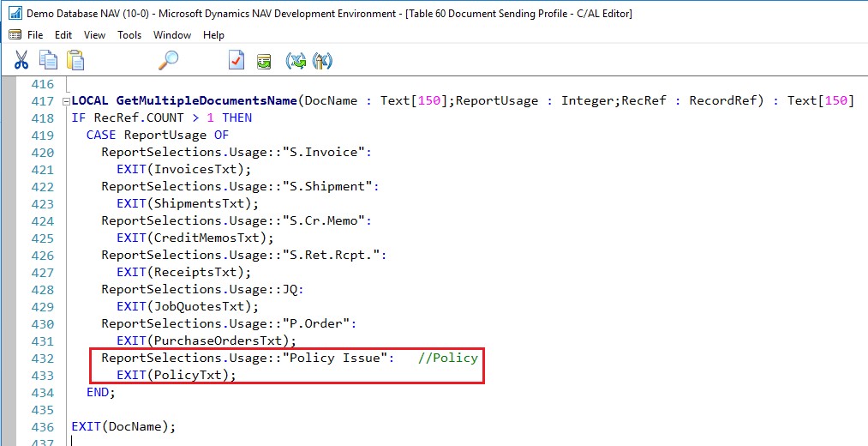This screenshot has width=868, height=446.
Task: Collapse the GetMultipleDocumentsName function block
Action: coord(65,101)
